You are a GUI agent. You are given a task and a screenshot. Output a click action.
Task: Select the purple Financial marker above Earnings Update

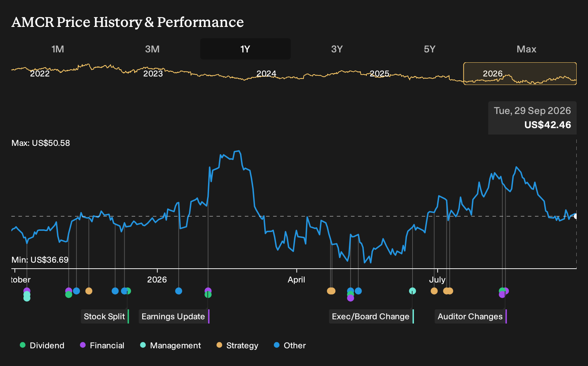[x=208, y=290]
